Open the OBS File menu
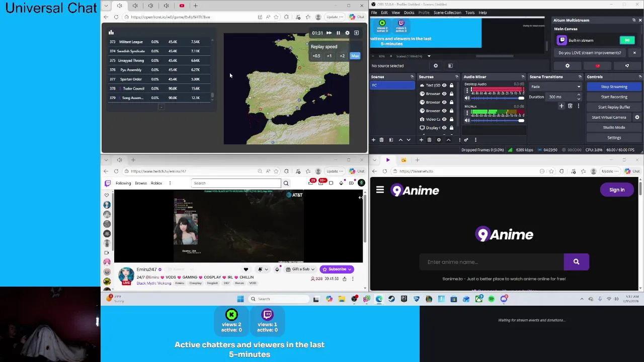 click(x=374, y=13)
